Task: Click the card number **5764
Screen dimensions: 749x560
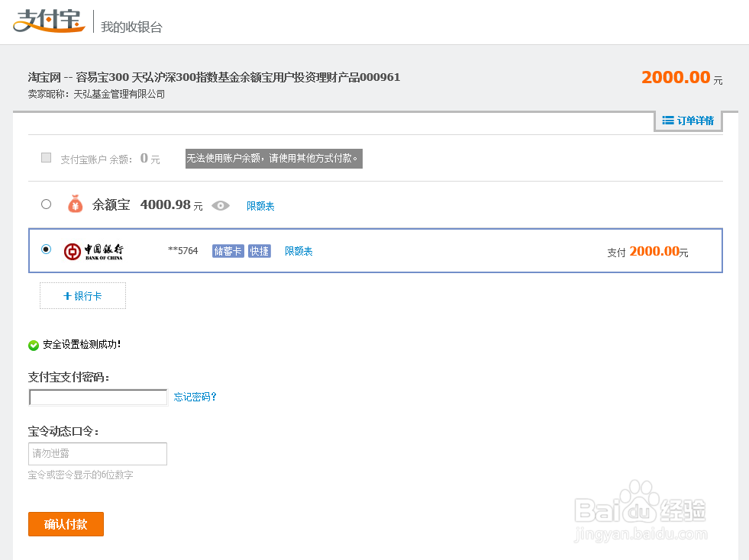Action: (x=183, y=251)
